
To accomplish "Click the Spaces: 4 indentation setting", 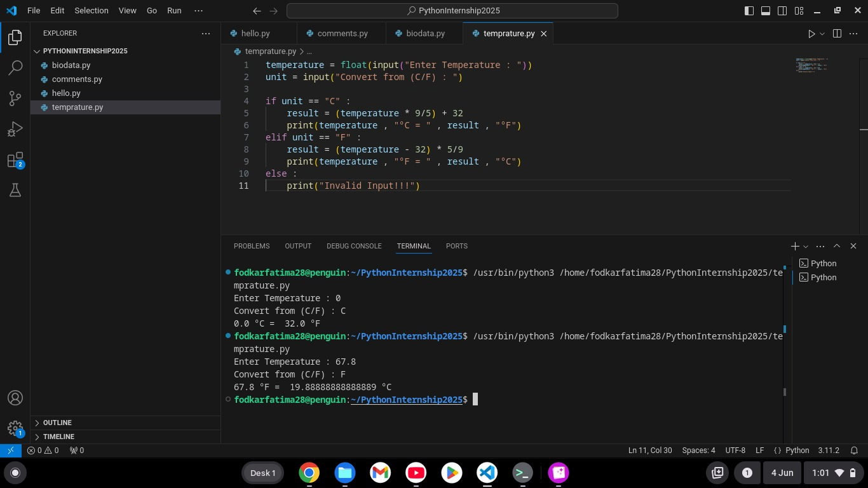I will point(698,451).
